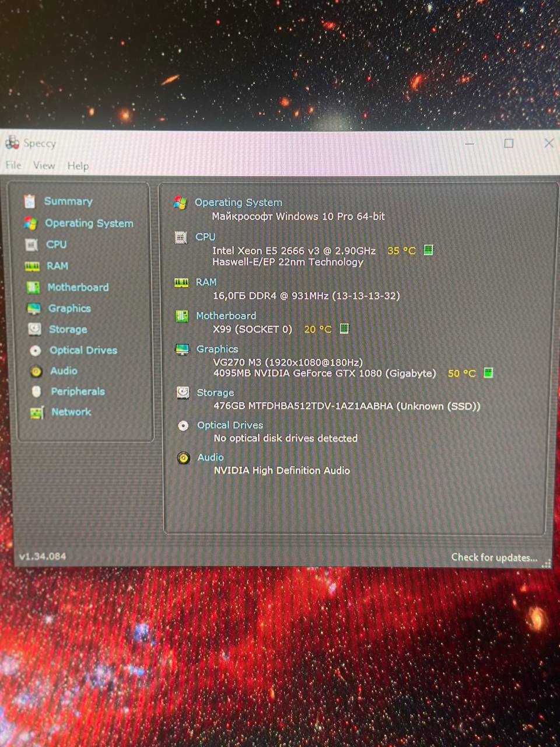Image resolution: width=560 pixels, height=747 pixels.
Task: Click the Motherboard icon in sidebar
Action: pos(33,287)
